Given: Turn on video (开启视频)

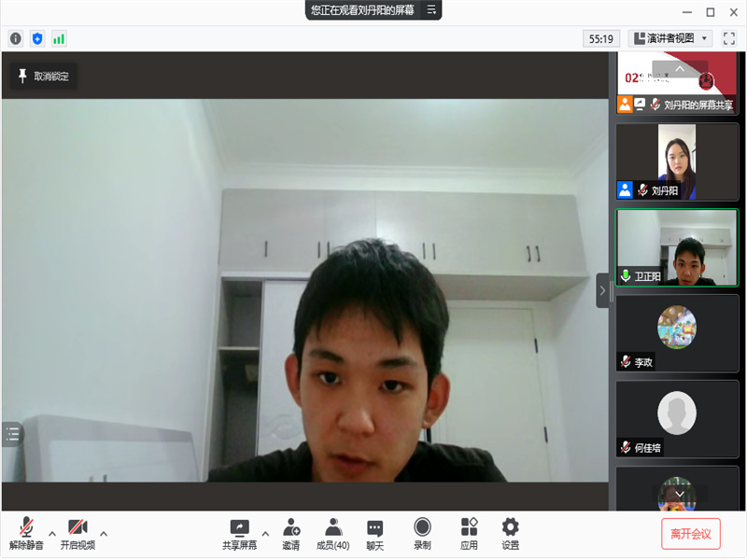Looking at the screenshot, I should (x=78, y=534).
